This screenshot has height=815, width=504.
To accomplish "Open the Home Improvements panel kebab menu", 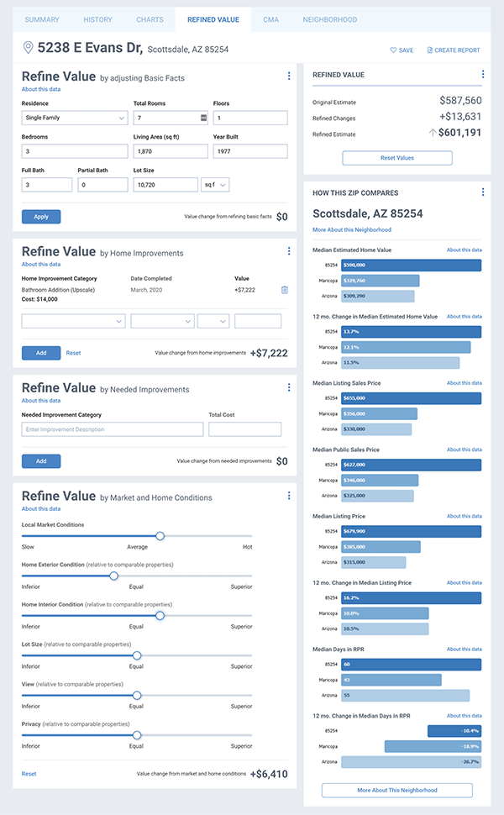I will 289,251.
